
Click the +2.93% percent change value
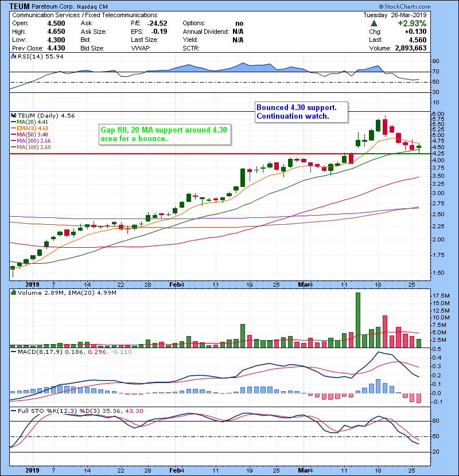click(412, 24)
